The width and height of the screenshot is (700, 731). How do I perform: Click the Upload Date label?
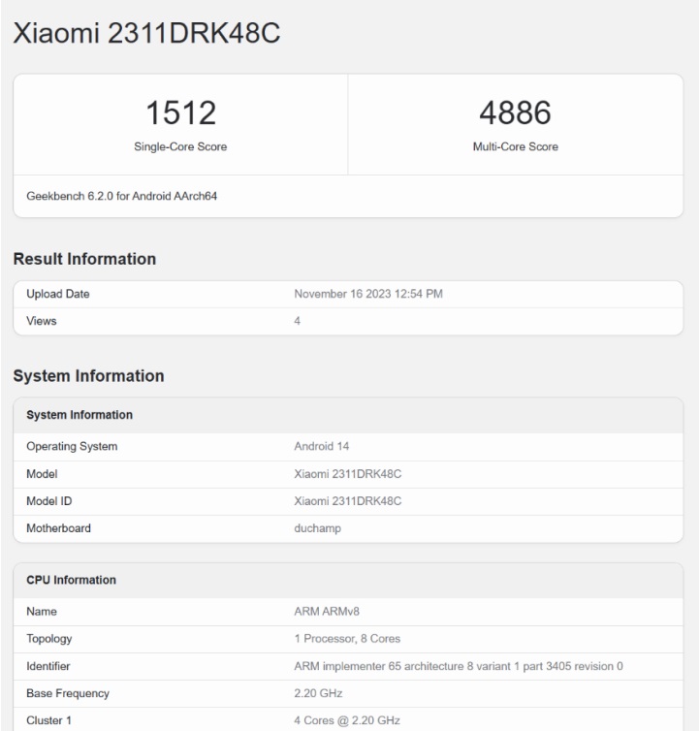click(58, 294)
